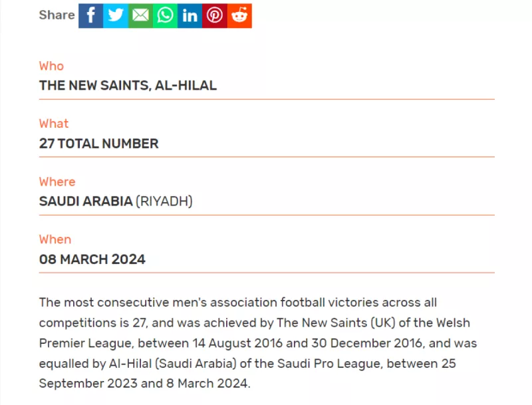
Task: Click Al-Hilal (Saudi Arabia) mention
Action: coord(174,363)
